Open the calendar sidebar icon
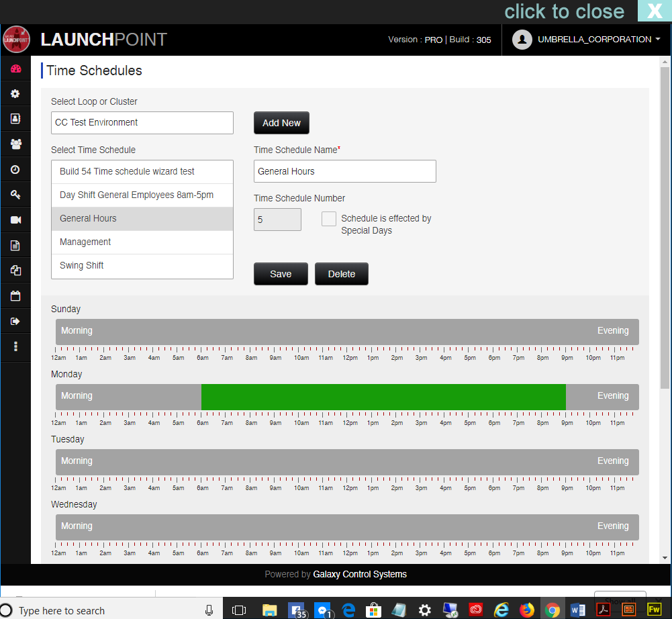 pyautogui.click(x=15, y=295)
